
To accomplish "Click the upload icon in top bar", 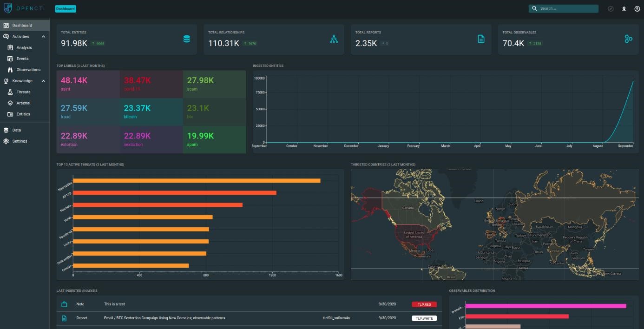I will pos(624,9).
